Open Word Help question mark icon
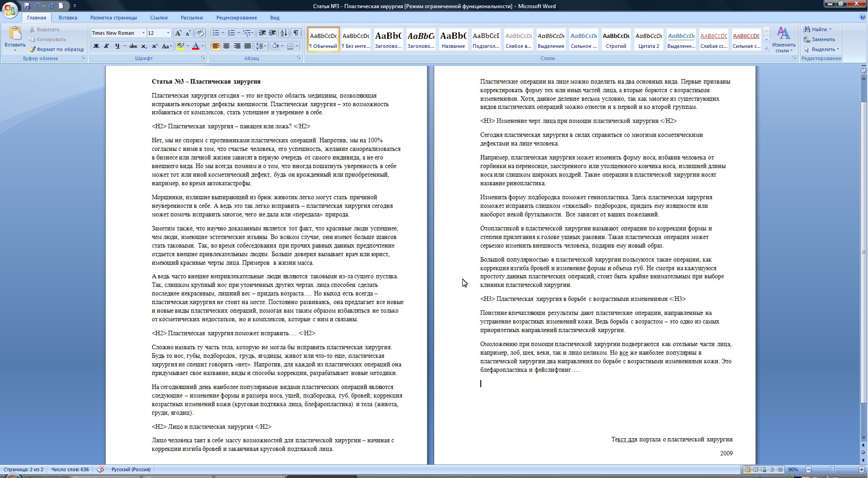The height and width of the screenshot is (478, 868). pos(863,17)
